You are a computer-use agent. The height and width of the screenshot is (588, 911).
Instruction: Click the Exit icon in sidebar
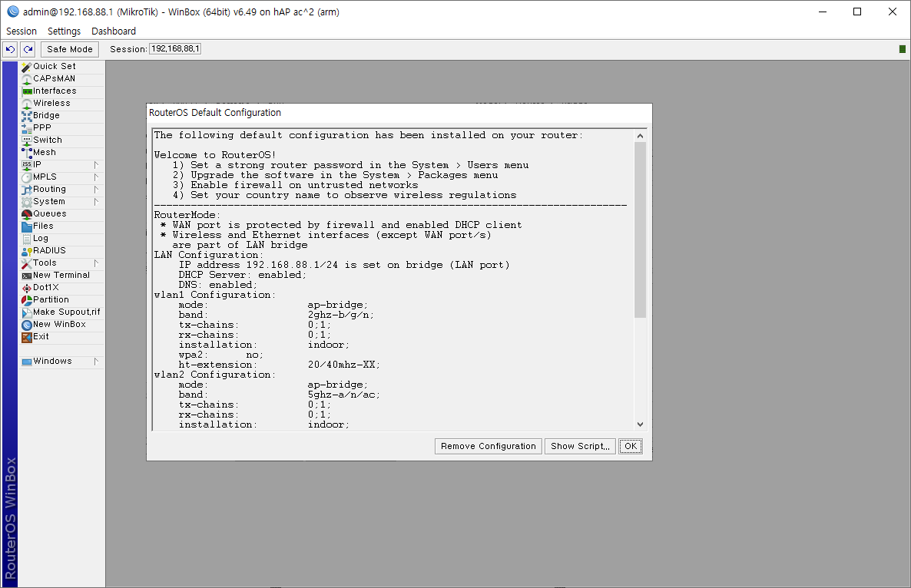pyautogui.click(x=27, y=337)
